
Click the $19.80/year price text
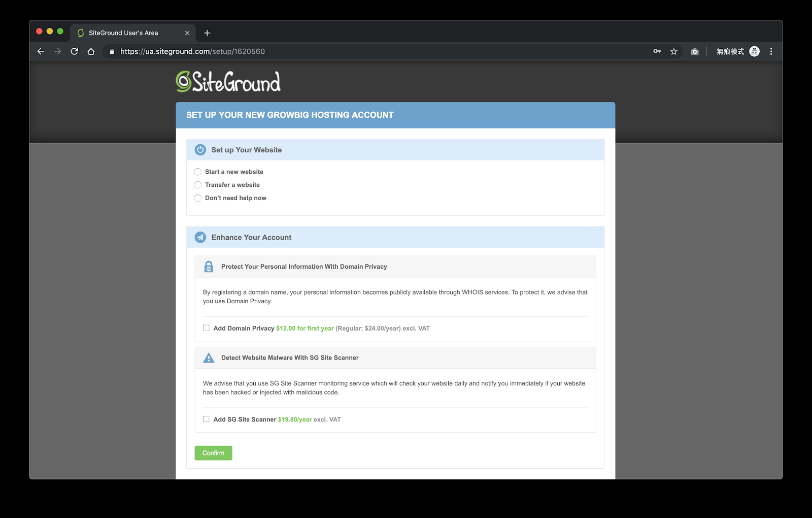(295, 419)
